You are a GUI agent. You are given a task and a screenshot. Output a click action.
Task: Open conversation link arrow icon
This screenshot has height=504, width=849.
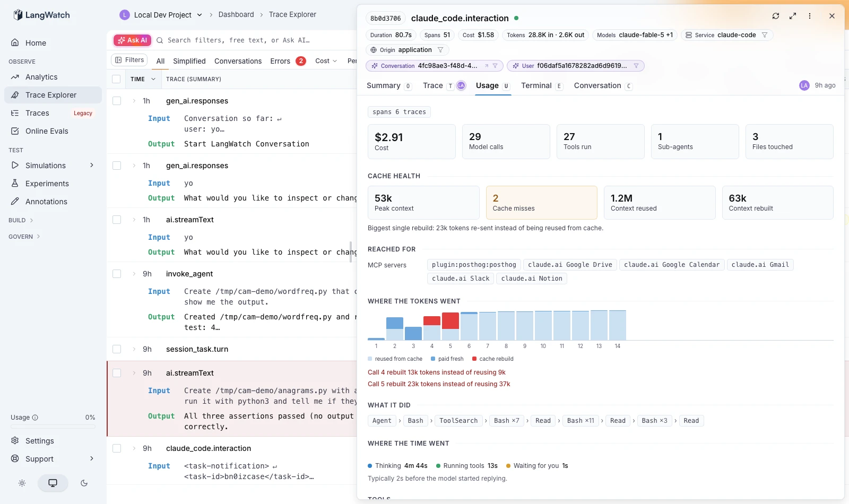[x=486, y=66]
